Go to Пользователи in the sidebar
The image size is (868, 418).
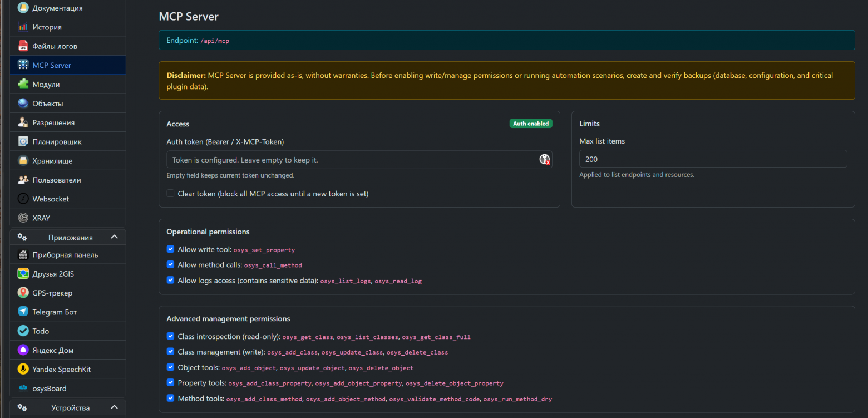pos(56,180)
